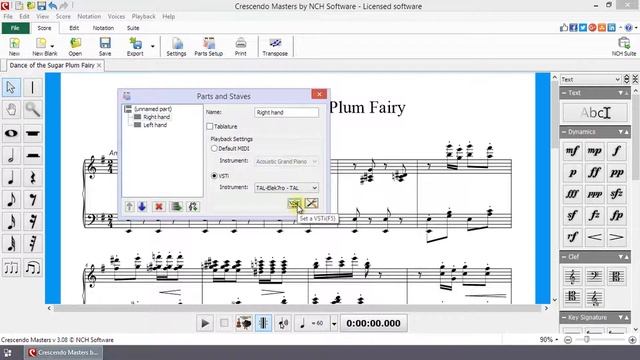Insert crescendo hairpin marking
The image size is (640, 360).
[x=594, y=237]
